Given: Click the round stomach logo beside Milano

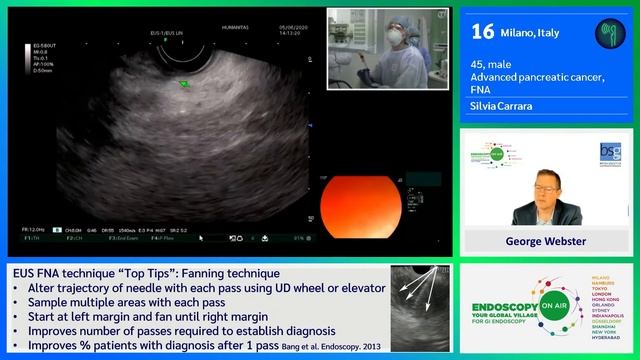Looking at the screenshot, I should pos(610,33).
